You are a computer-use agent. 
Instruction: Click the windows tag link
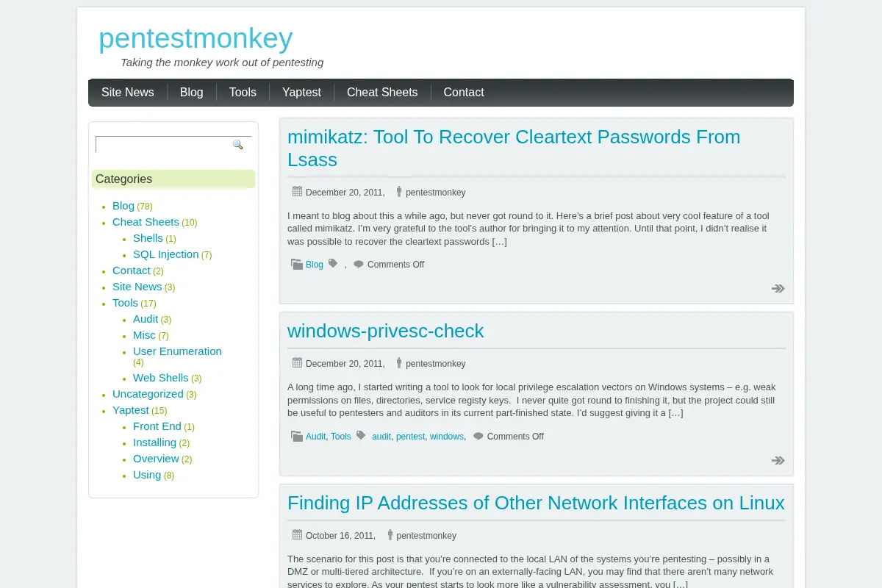tap(447, 437)
